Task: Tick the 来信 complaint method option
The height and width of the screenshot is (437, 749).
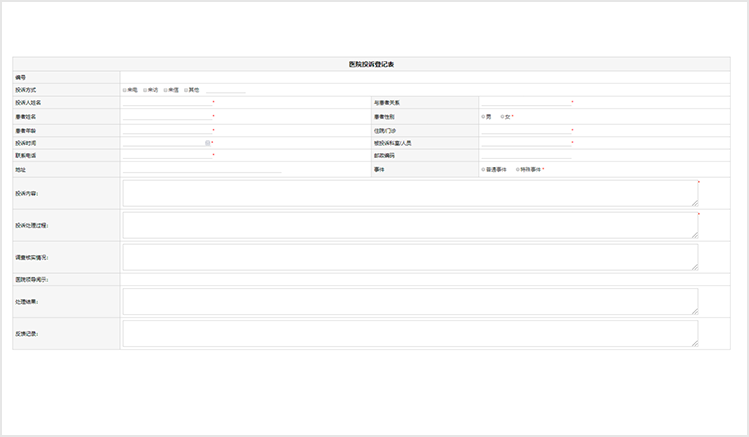Action: (x=166, y=90)
